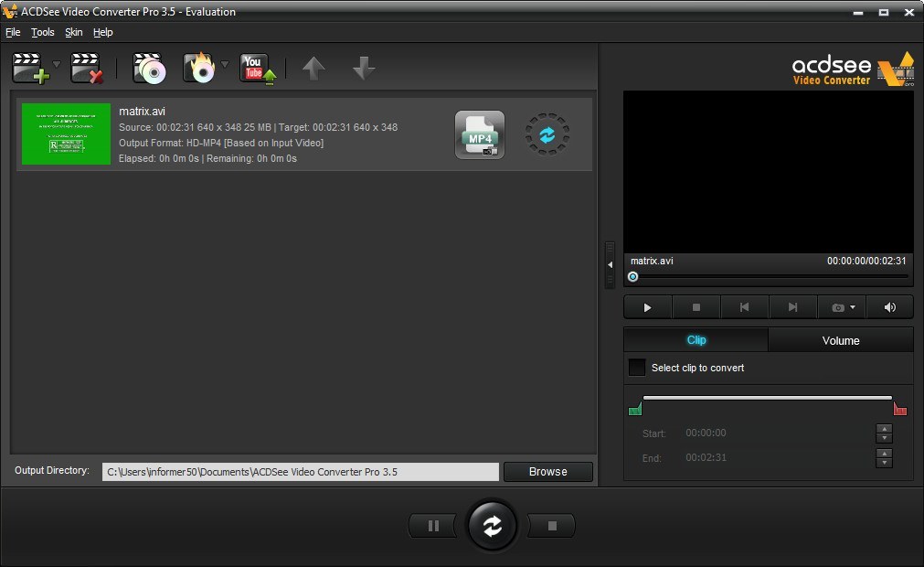This screenshot has height=567, width=924.
Task: Click the Elapsed and Remaining time line
Action: pyautogui.click(x=207, y=158)
